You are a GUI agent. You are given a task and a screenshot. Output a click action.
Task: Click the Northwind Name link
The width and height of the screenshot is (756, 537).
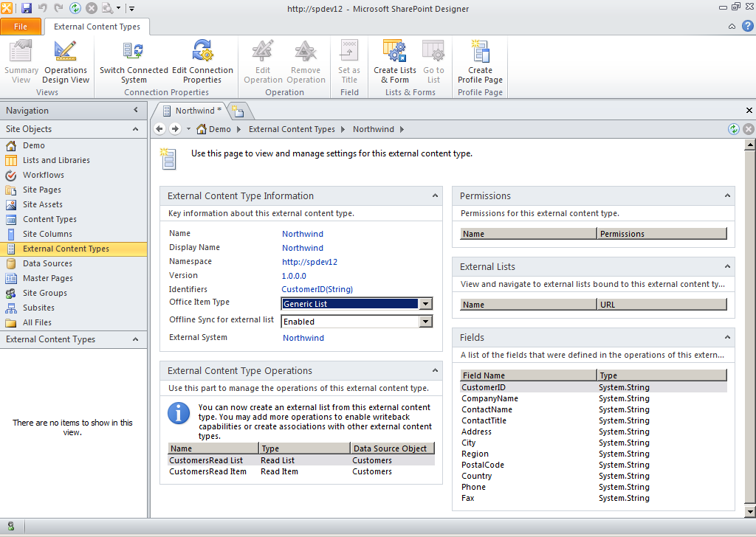(x=303, y=234)
